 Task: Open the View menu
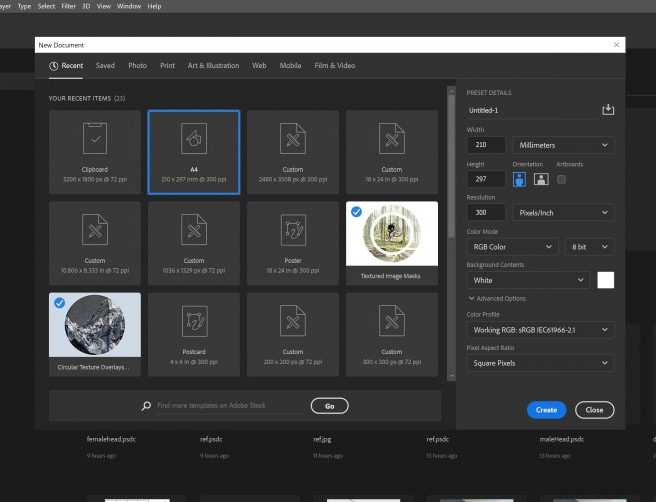(104, 6)
